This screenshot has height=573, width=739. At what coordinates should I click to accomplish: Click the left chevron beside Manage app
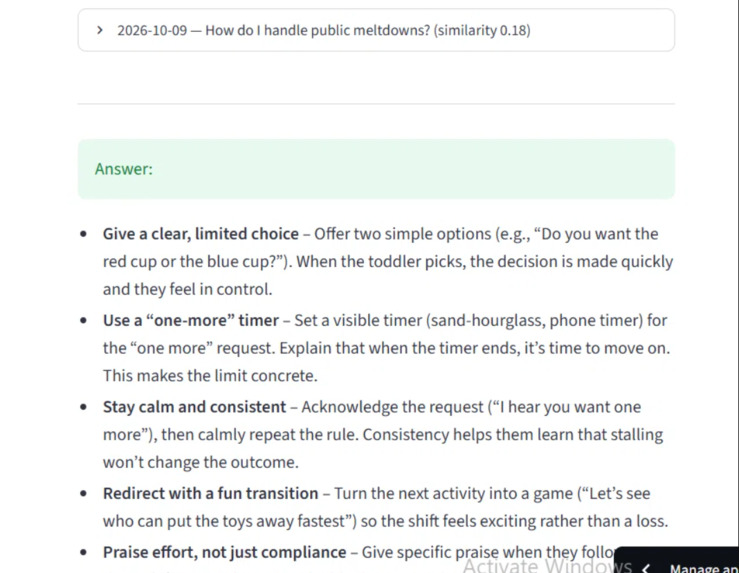[x=647, y=568]
